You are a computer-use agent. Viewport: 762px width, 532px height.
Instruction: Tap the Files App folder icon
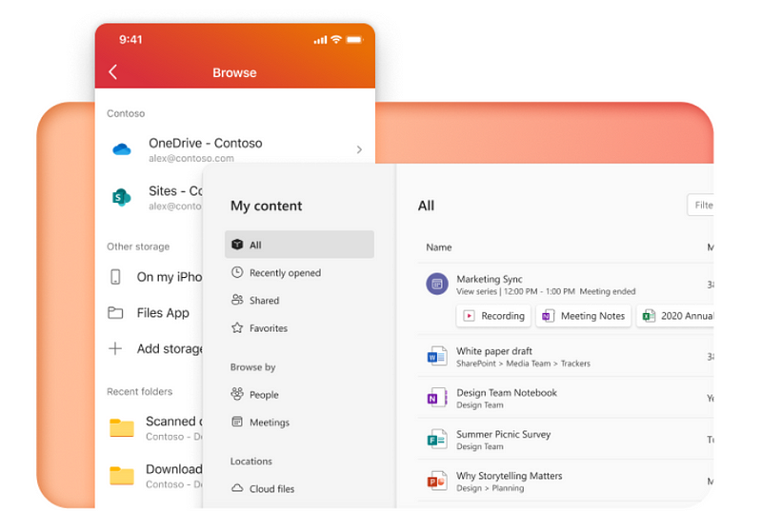pyautogui.click(x=115, y=312)
